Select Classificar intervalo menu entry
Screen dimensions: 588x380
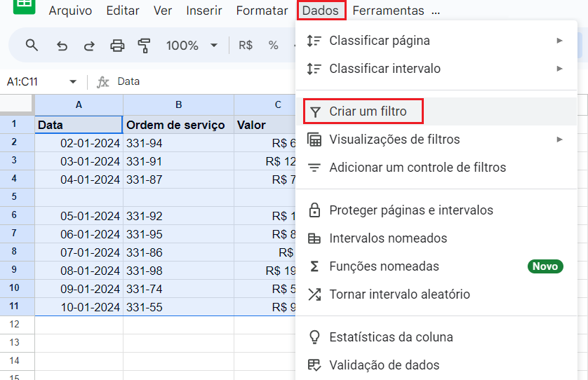pos(436,69)
